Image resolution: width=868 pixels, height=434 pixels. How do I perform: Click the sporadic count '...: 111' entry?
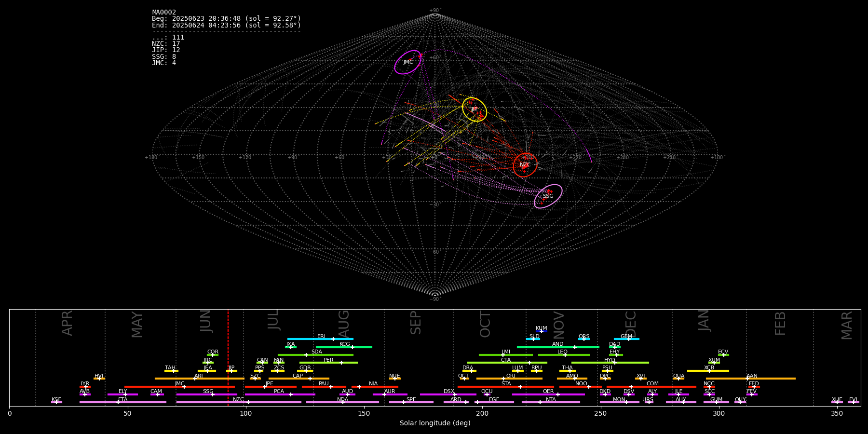[x=168, y=38]
